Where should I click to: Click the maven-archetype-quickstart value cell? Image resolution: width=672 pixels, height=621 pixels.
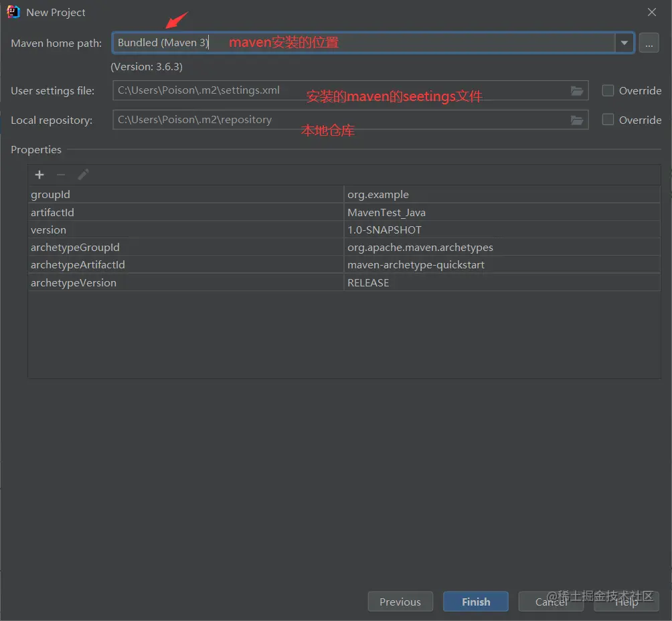coord(502,265)
